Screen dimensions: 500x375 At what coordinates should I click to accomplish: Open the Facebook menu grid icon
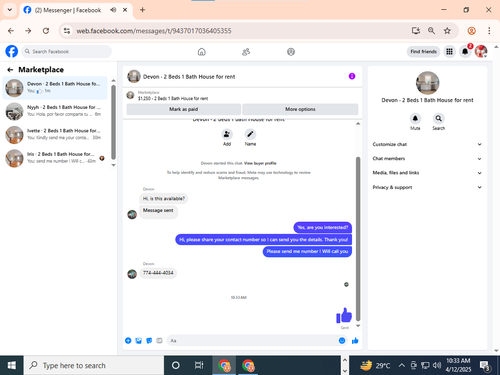[449, 51]
